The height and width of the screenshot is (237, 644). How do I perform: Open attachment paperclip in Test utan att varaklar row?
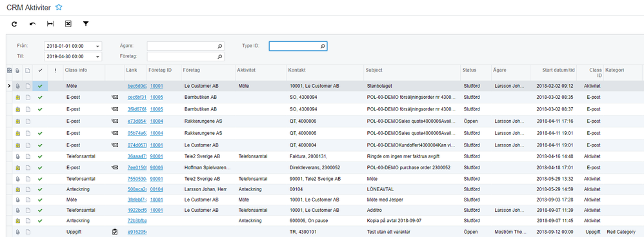(x=17, y=232)
